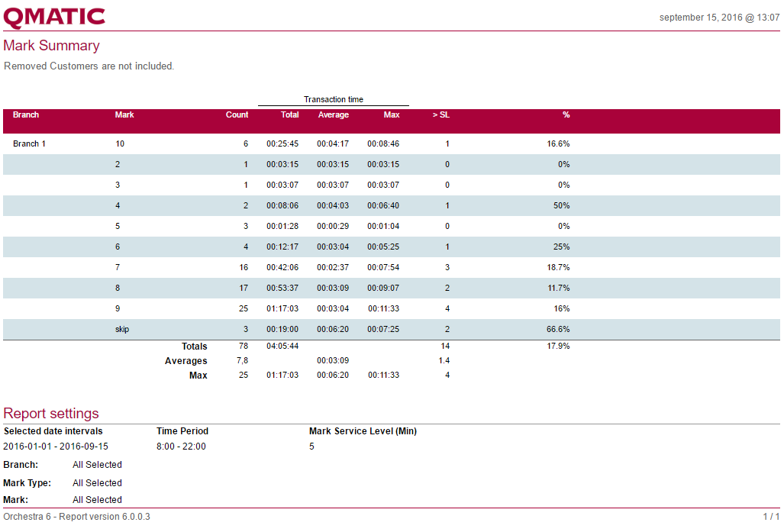Click max time '00:07:25'
The width and height of the screenshot is (784, 532).
tap(383, 330)
